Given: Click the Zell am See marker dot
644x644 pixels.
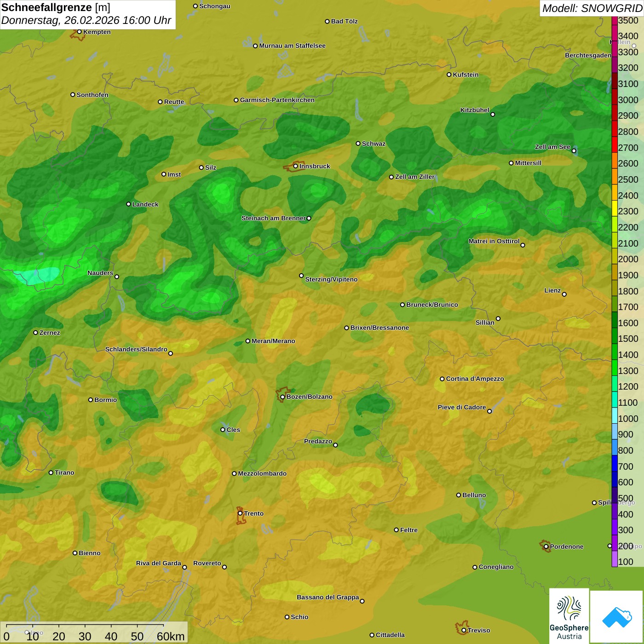Looking at the screenshot, I should tap(574, 150).
